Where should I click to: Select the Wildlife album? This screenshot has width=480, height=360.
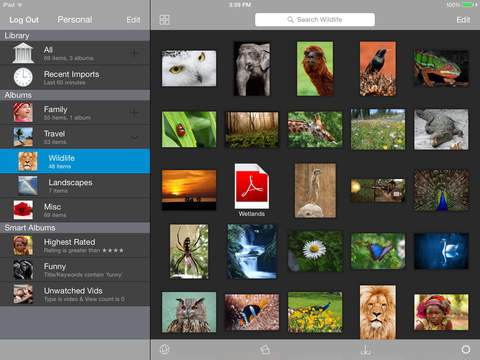75,161
